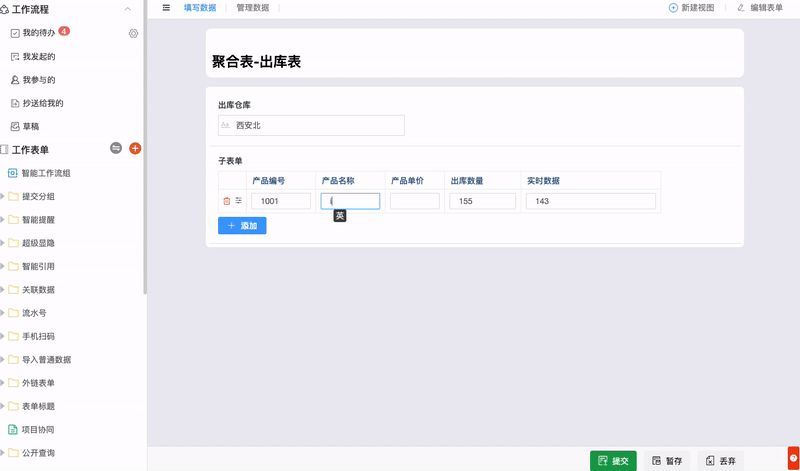Click the orange plus icon beside 工作表单

pyautogui.click(x=135, y=148)
